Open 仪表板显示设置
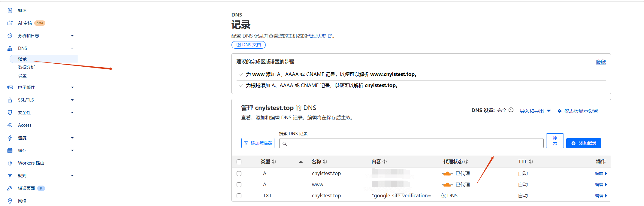Screen dimensions: 644x206 [x=578, y=111]
